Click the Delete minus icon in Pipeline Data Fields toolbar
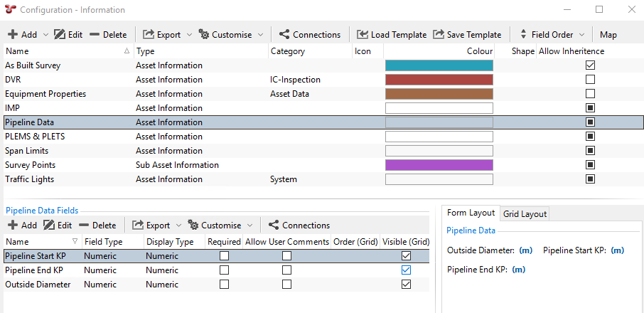The height and width of the screenshot is (313, 644). (84, 225)
